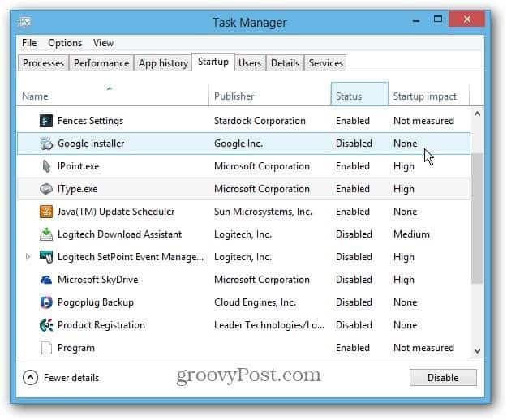Click the Task Manager title bar icon
This screenshot has width=507, height=420.
point(24,22)
